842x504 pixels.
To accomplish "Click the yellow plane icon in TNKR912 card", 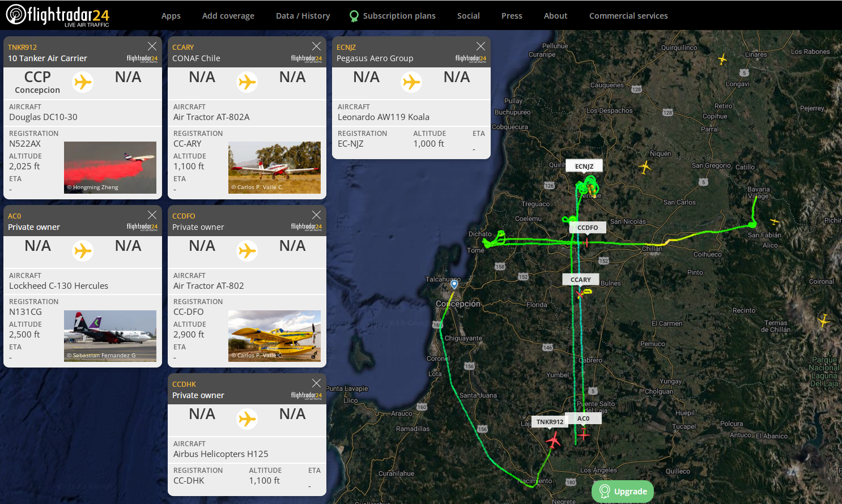I will click(83, 82).
